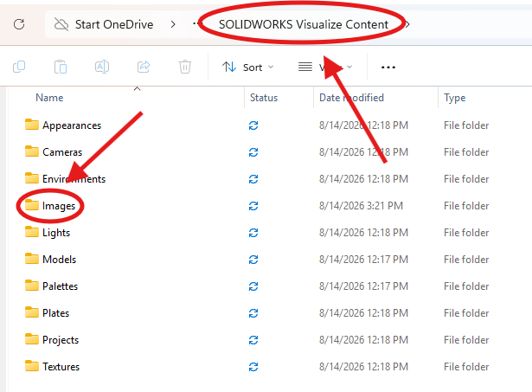532x392 pixels.
Task: Click the Copy toolbar icon
Action: (19, 67)
